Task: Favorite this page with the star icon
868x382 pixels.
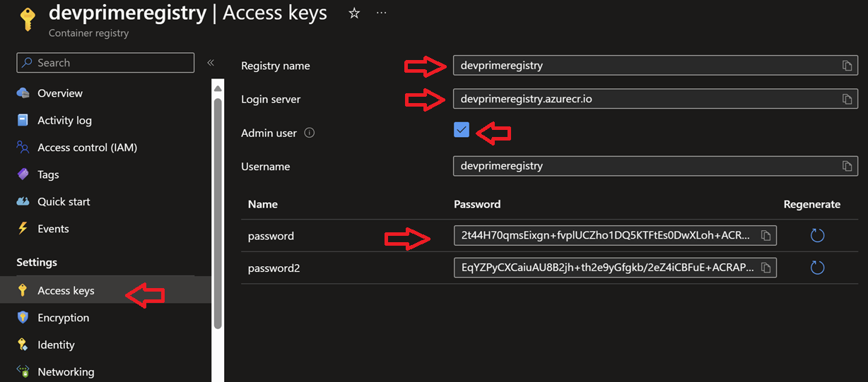Action: click(354, 13)
